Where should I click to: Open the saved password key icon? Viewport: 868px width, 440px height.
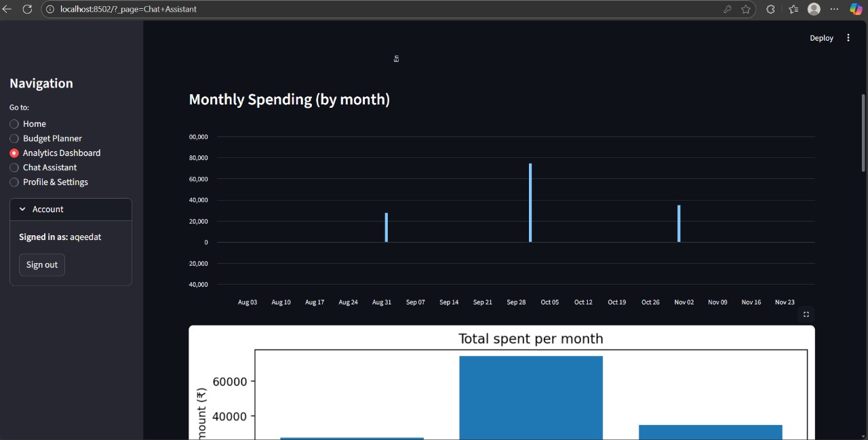coord(728,9)
